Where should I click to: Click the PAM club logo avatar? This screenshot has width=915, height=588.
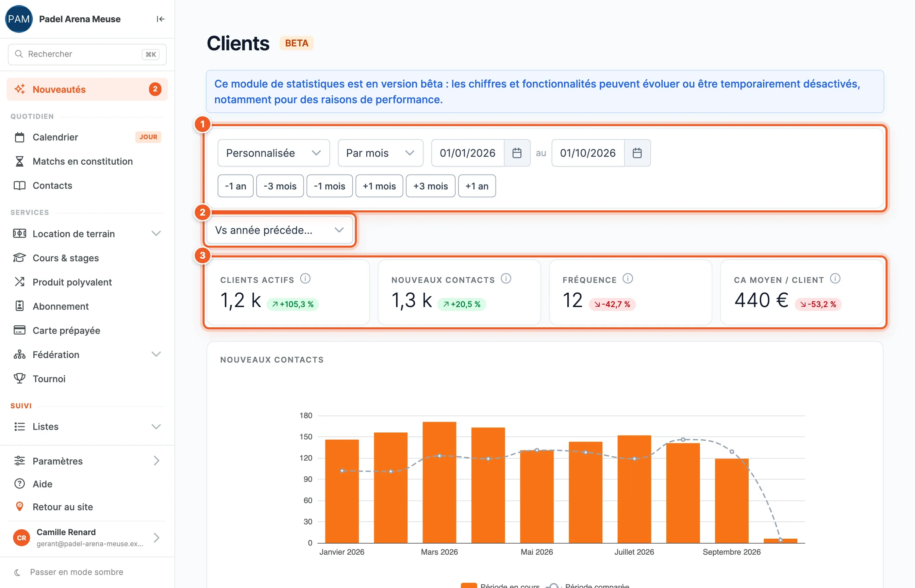[x=19, y=19]
